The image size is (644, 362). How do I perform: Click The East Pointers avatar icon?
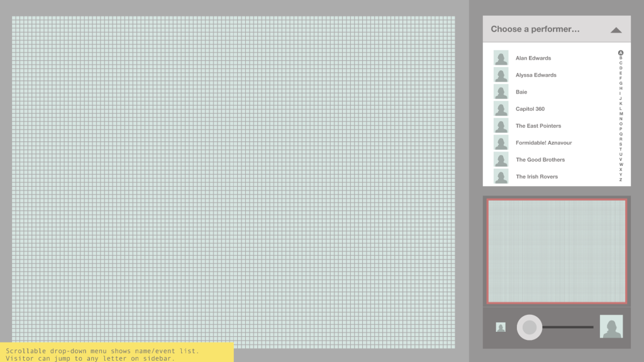click(501, 126)
